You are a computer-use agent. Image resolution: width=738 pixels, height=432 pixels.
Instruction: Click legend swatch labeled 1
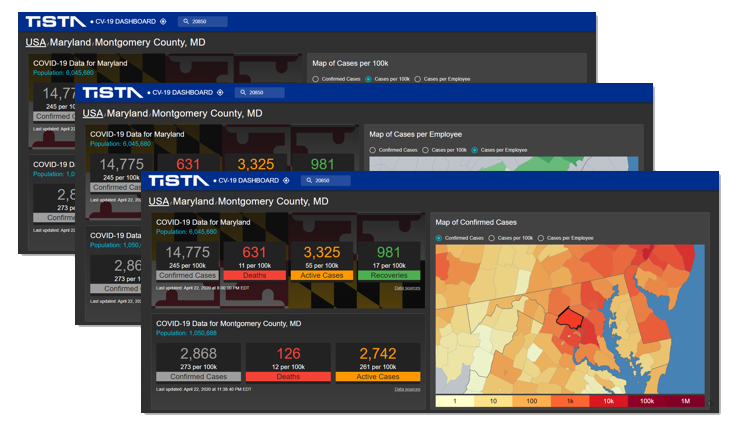click(455, 401)
